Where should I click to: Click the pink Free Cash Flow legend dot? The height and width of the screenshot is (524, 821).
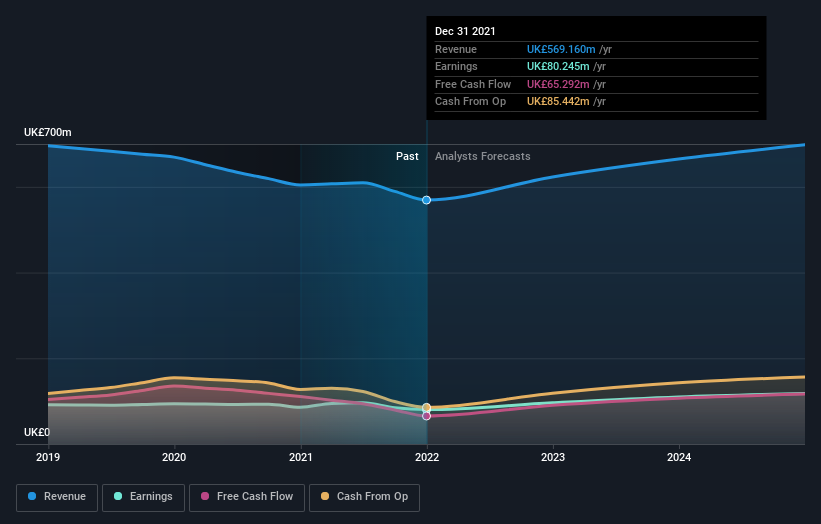click(x=205, y=496)
